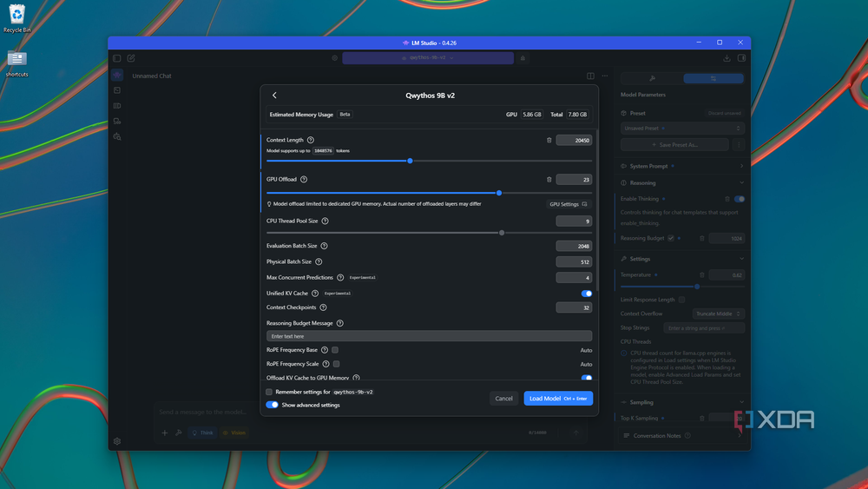Reset Context Length with its trash icon
Viewport: 868px width, 489px height.
pyautogui.click(x=549, y=140)
